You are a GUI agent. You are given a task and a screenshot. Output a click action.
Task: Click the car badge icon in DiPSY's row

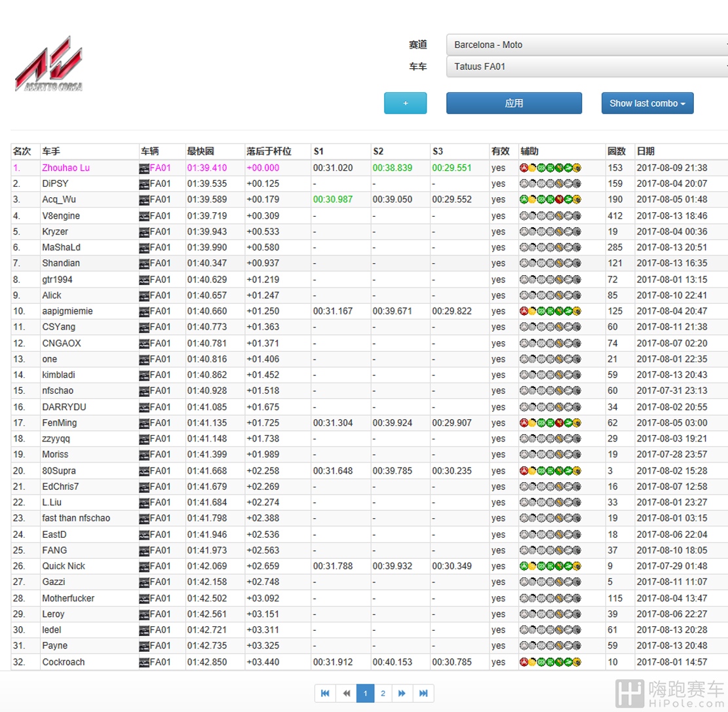[144, 184]
